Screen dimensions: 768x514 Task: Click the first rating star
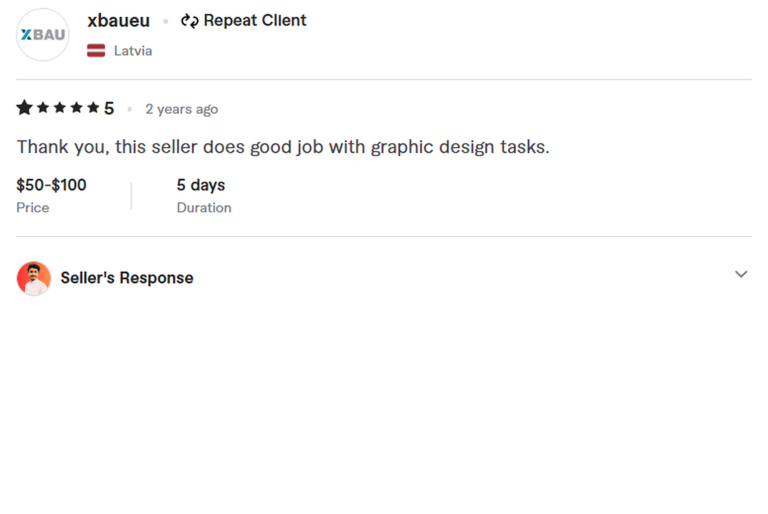tap(24, 107)
